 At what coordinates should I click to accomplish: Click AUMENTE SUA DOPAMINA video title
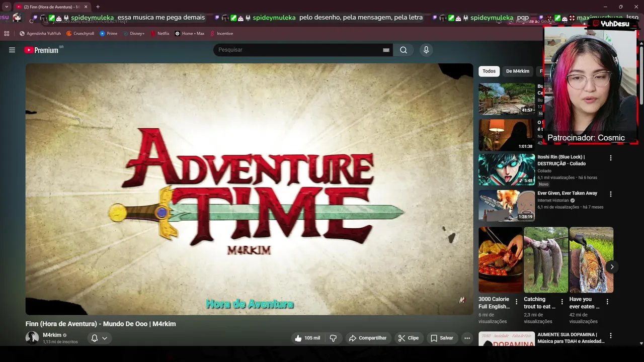(571, 338)
